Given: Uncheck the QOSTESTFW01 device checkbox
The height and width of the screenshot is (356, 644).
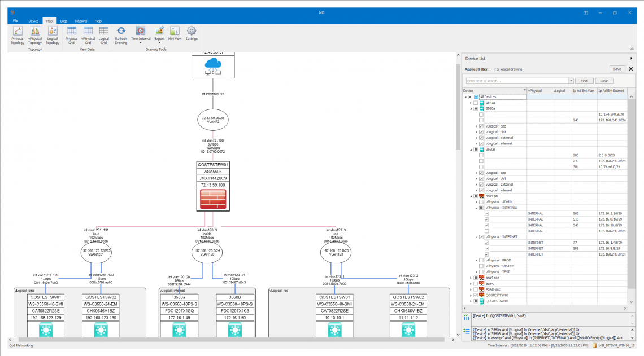Looking at the screenshot, I should coord(476,295).
